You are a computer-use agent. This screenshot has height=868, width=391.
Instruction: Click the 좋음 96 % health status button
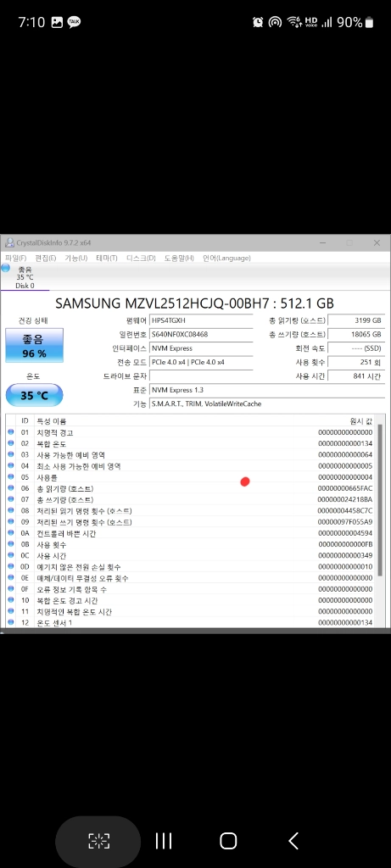pyautogui.click(x=34, y=346)
